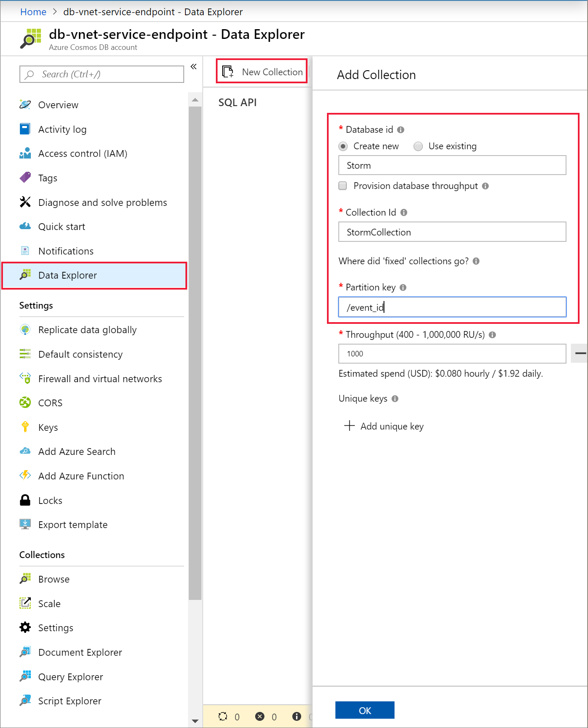Collapse the left navigation menu chevron
This screenshot has height=728, width=588.
coord(193,66)
